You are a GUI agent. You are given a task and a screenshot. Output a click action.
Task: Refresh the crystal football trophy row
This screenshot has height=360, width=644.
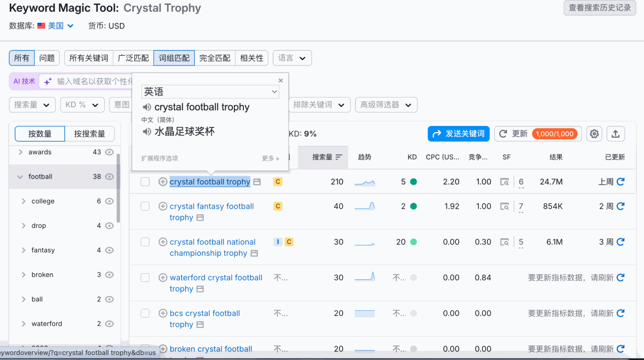click(621, 182)
